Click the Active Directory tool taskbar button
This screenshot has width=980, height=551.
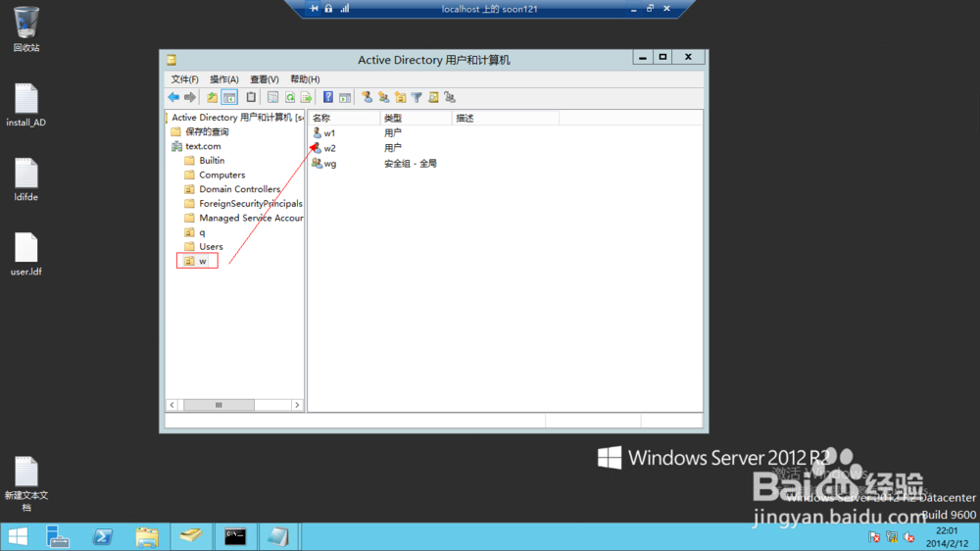click(x=191, y=536)
